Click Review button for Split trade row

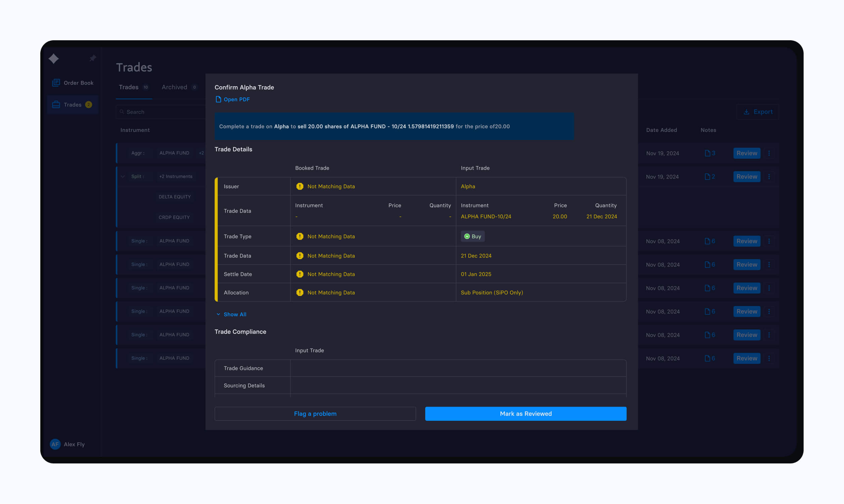pos(747,177)
